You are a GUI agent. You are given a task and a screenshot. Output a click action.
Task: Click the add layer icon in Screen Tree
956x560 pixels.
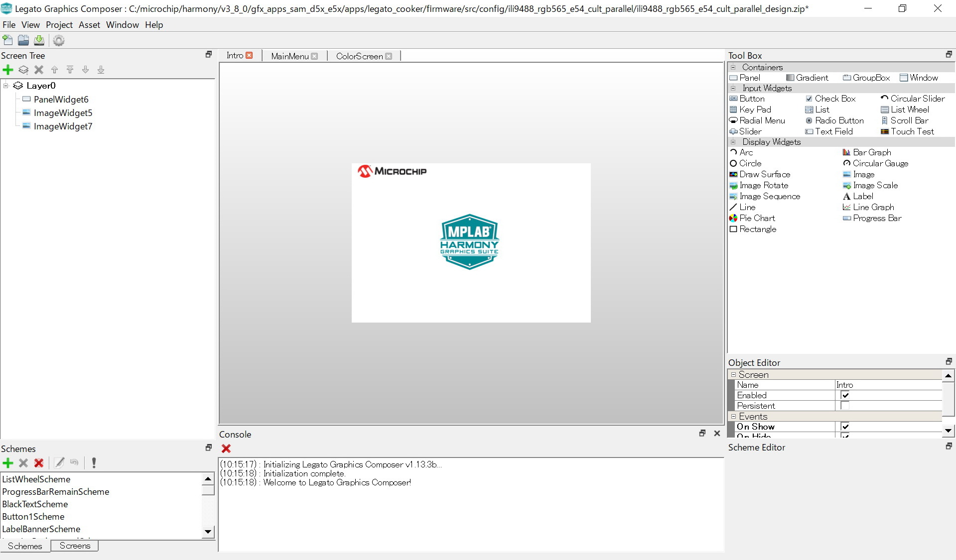[x=23, y=70]
